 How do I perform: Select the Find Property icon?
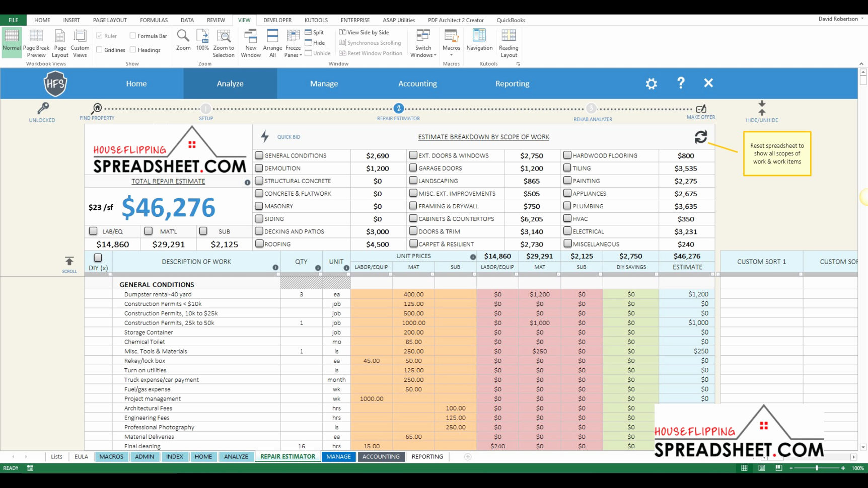click(x=97, y=108)
